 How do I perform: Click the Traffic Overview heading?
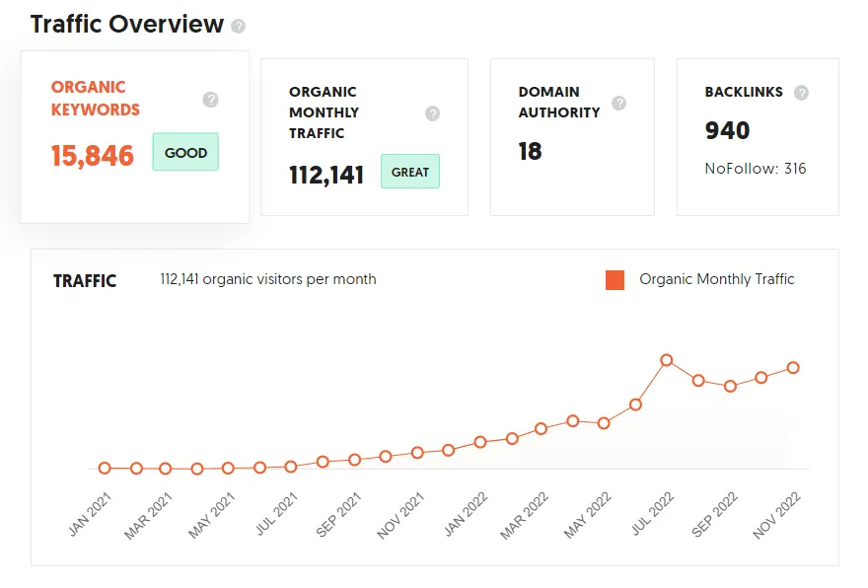click(x=127, y=25)
